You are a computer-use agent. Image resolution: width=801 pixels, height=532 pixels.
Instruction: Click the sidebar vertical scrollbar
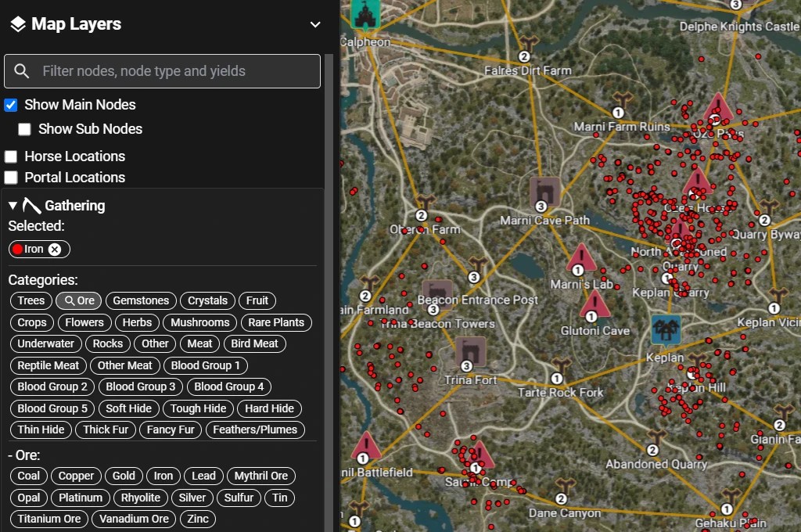[329, 291]
